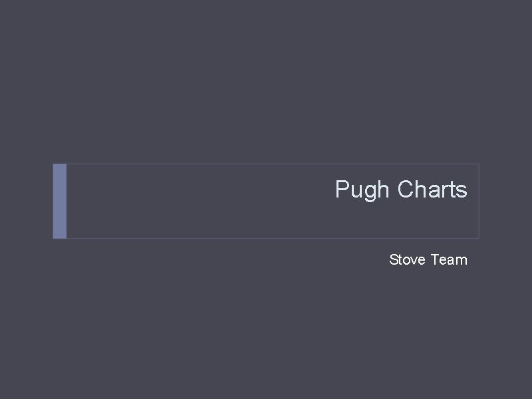Click the word 'Team' in subtitle
Viewport: 532px width, 399px height.
pyautogui.click(x=449, y=260)
